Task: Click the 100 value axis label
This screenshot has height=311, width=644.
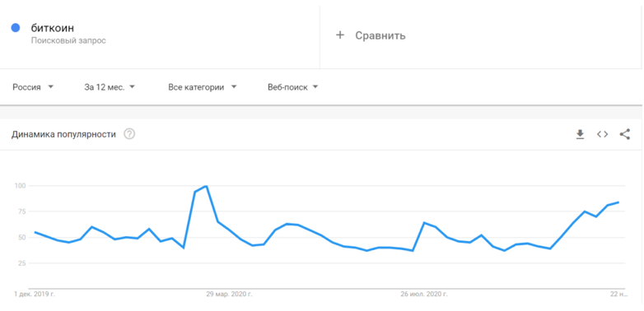Action: click(21, 186)
